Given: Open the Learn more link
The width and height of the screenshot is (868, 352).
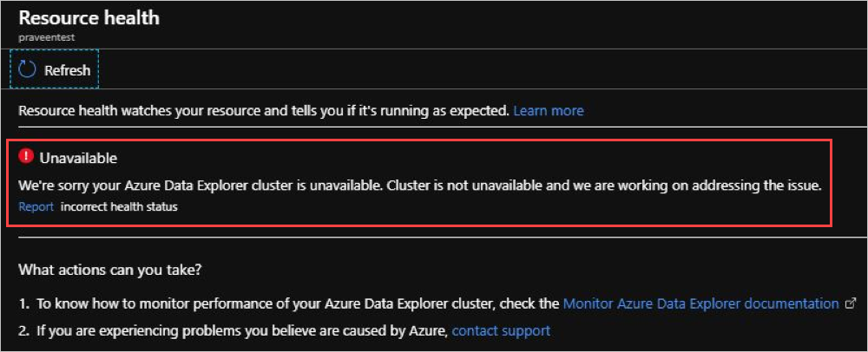Looking at the screenshot, I should (x=548, y=110).
